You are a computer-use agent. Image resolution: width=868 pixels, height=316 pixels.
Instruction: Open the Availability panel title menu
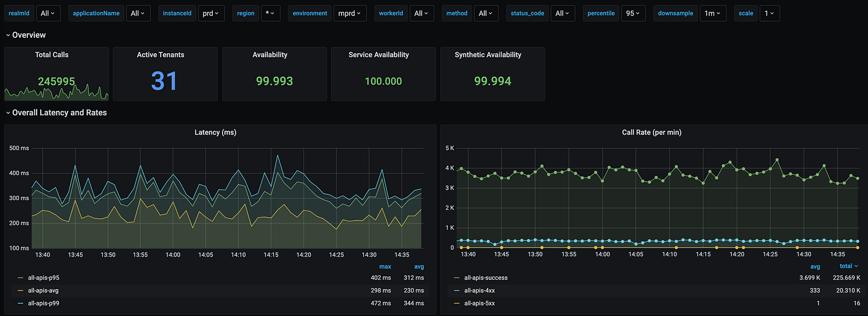270,55
